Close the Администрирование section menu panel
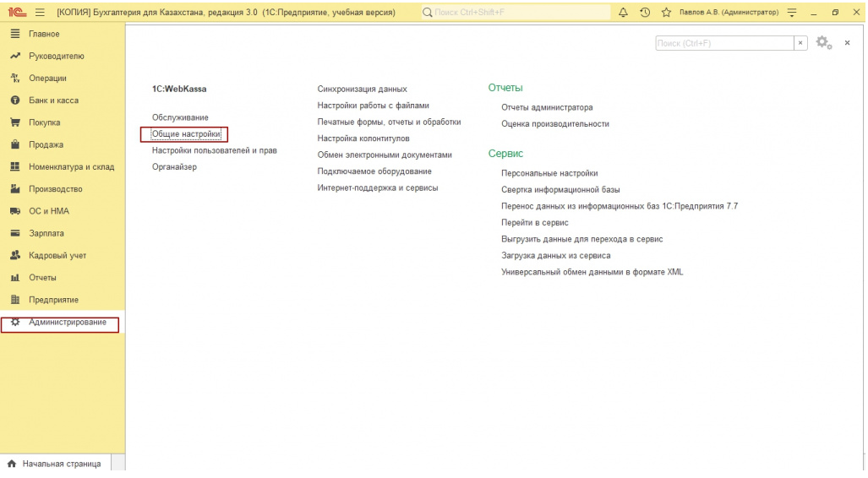Viewport: 868px width, 478px height. coord(847,43)
